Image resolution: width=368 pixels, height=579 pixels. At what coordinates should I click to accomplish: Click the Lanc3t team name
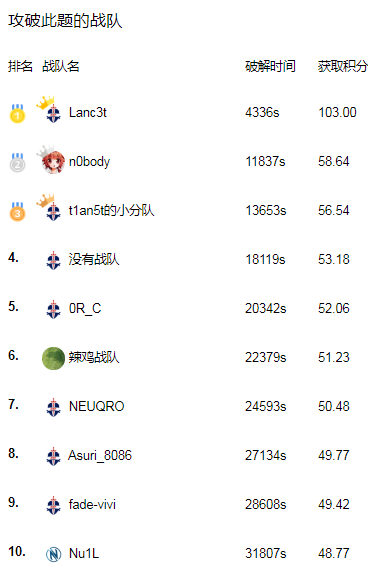87,112
